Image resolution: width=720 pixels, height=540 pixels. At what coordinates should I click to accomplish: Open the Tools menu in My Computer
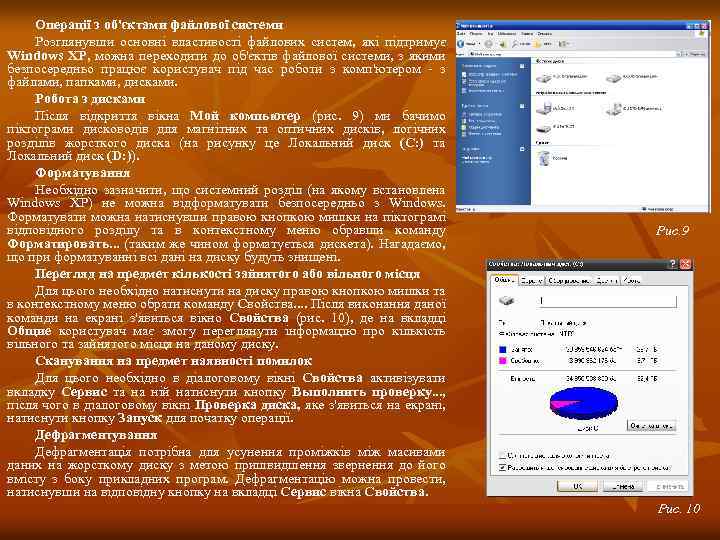[x=527, y=34]
